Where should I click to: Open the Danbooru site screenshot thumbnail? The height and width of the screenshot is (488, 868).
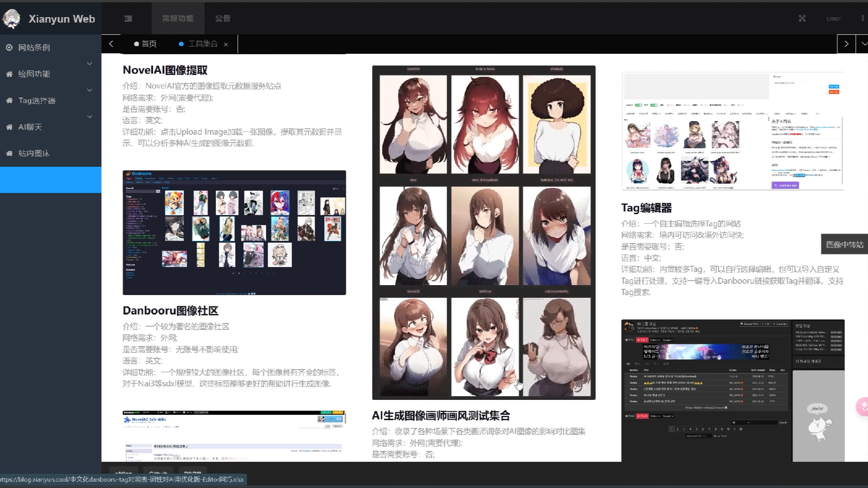tap(234, 233)
